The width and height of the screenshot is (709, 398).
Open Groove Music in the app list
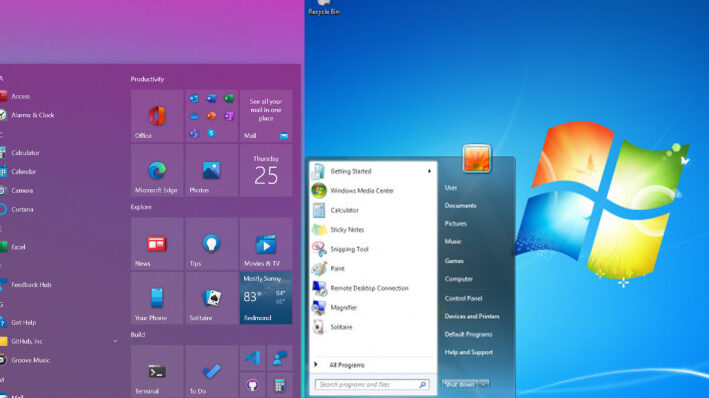[x=25, y=360]
